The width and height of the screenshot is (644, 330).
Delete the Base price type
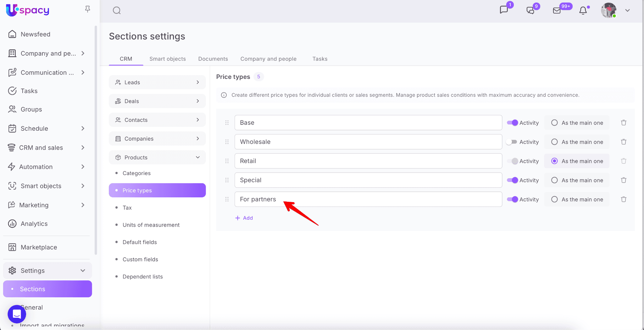click(x=624, y=123)
